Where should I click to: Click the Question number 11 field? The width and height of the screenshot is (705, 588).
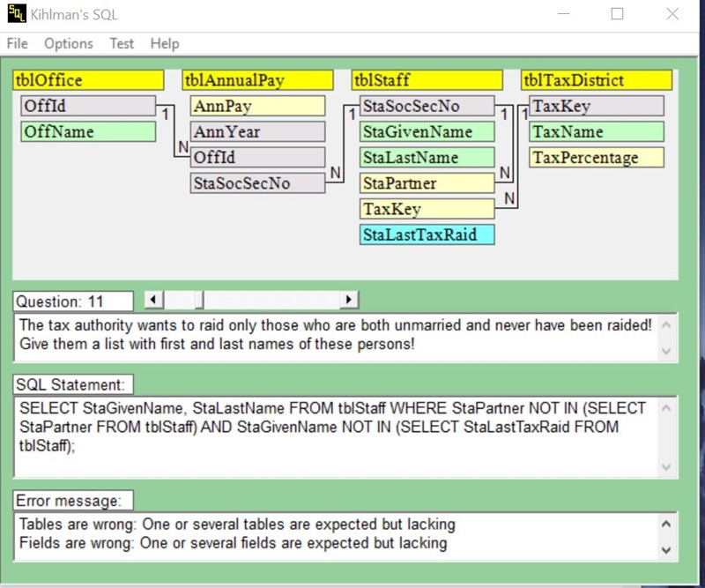click(74, 301)
